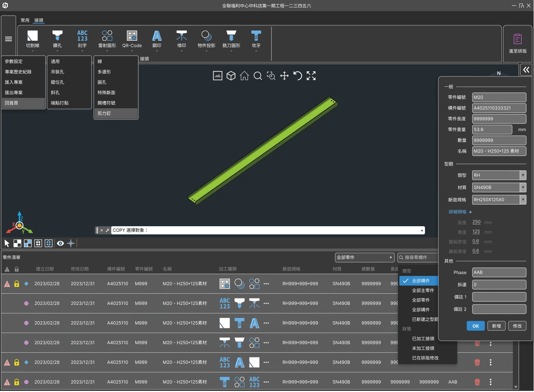Select the 噴印 spray print tool
Screen dimensions: 534x392
point(181,36)
